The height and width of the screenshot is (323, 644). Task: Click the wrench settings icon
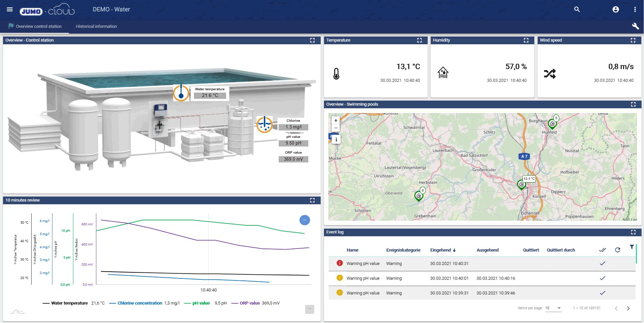(635, 26)
